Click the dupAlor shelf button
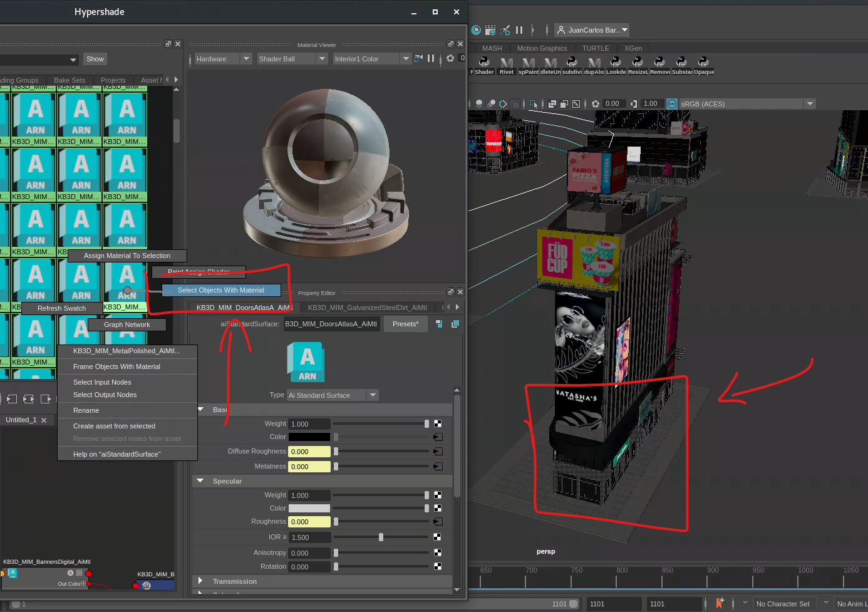Viewport: 868px width, 612px height. pos(594,65)
